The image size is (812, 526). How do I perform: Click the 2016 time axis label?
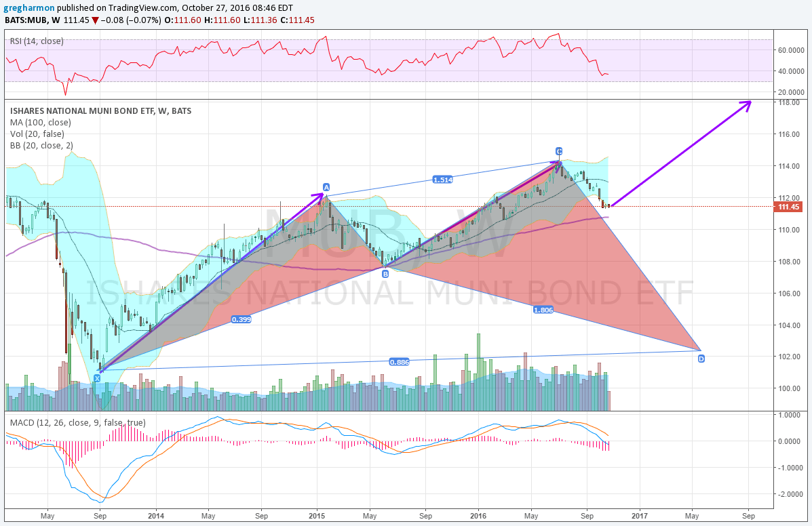click(x=478, y=517)
